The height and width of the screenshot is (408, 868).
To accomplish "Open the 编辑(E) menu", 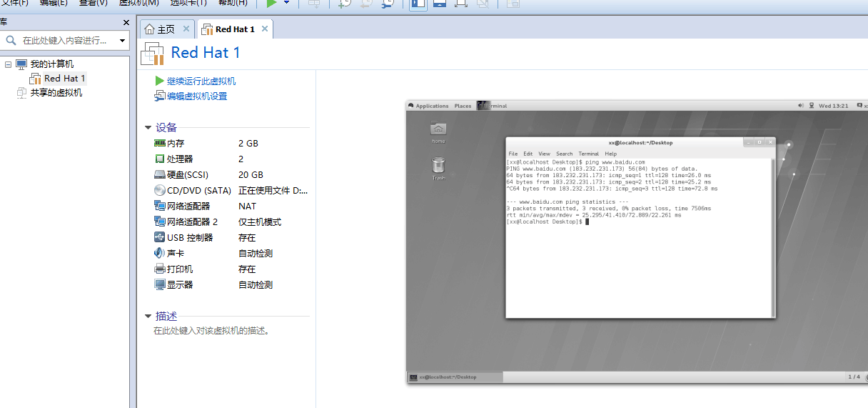I will (54, 3).
